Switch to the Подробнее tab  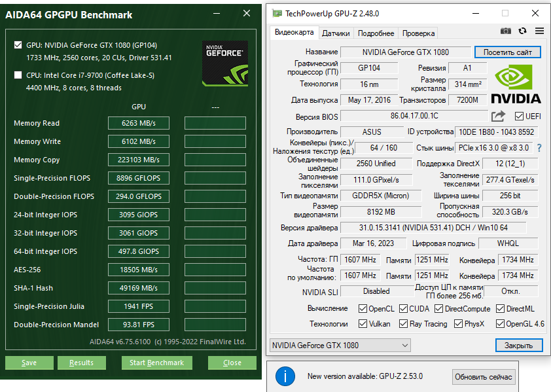point(376,33)
